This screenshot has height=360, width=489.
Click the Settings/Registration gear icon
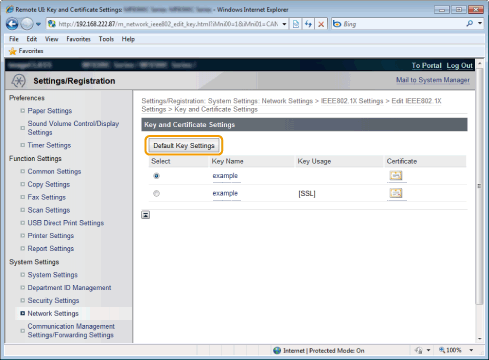coord(18,81)
